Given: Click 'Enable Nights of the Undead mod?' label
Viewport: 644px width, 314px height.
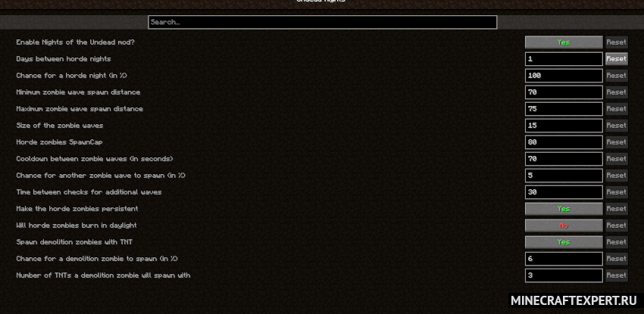Looking at the screenshot, I should coord(75,42).
